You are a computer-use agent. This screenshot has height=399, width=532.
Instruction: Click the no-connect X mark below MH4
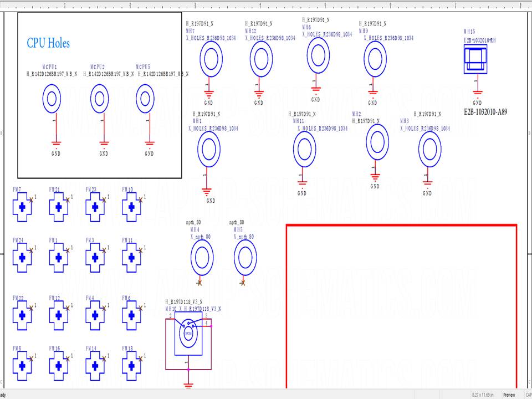(x=199, y=282)
